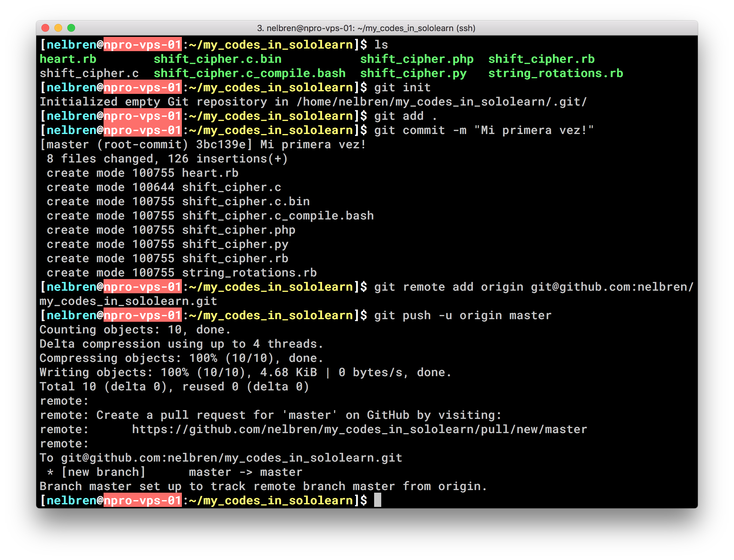
Task: Click the red close window button
Action: tap(45, 28)
